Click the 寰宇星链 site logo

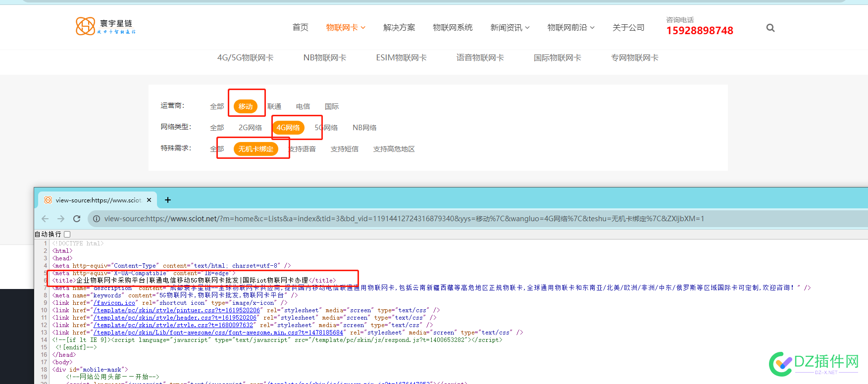[105, 26]
